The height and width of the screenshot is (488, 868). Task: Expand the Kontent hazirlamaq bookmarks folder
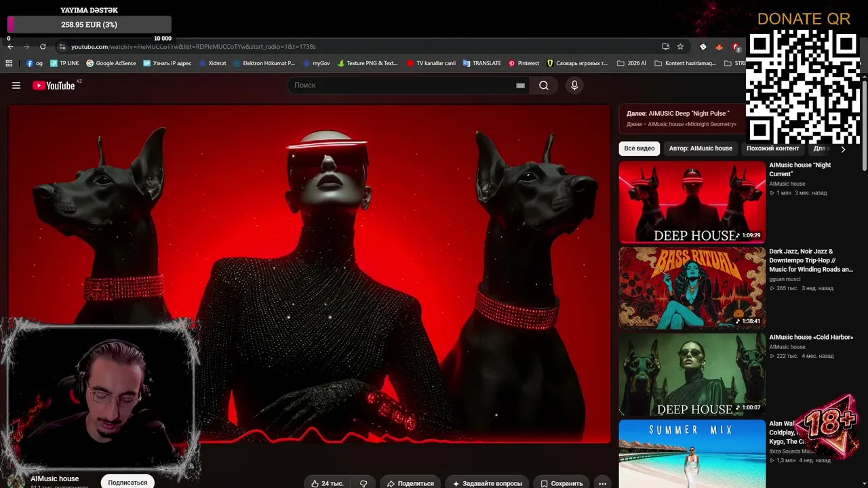coord(685,63)
